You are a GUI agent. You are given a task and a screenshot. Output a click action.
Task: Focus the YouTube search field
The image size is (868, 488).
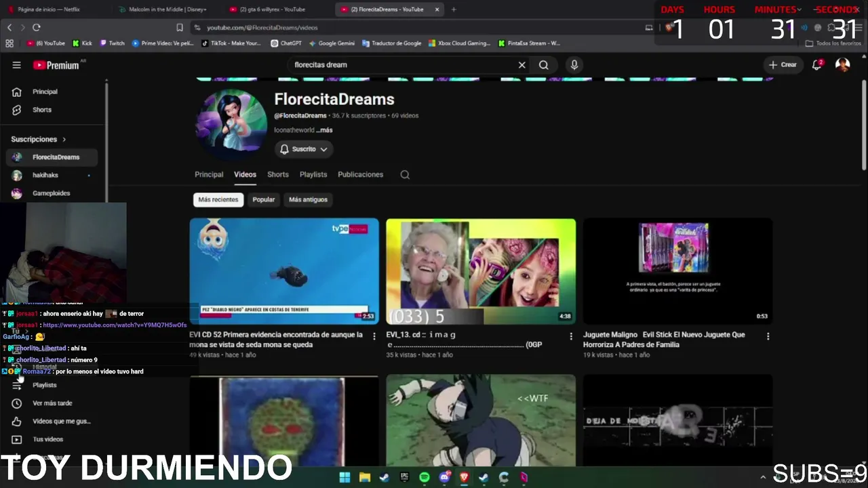coord(403,65)
